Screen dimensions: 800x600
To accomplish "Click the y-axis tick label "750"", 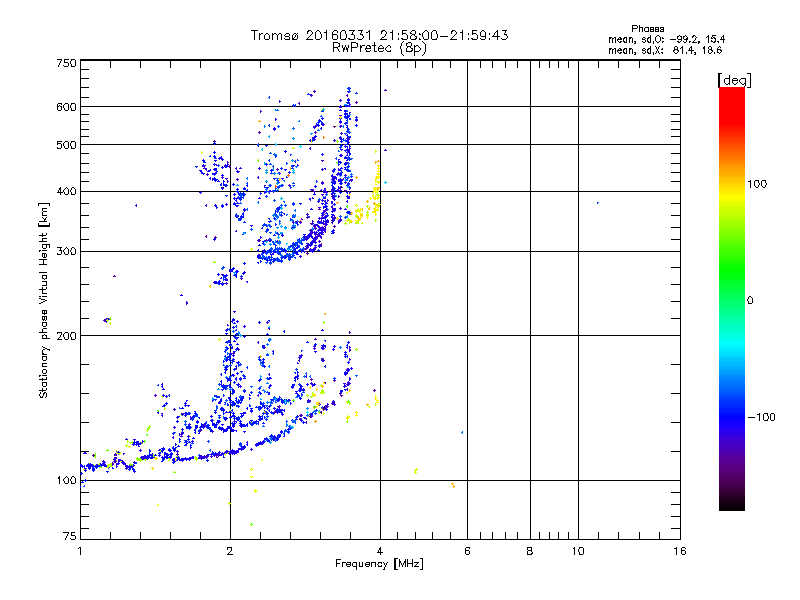I will click(x=66, y=63).
